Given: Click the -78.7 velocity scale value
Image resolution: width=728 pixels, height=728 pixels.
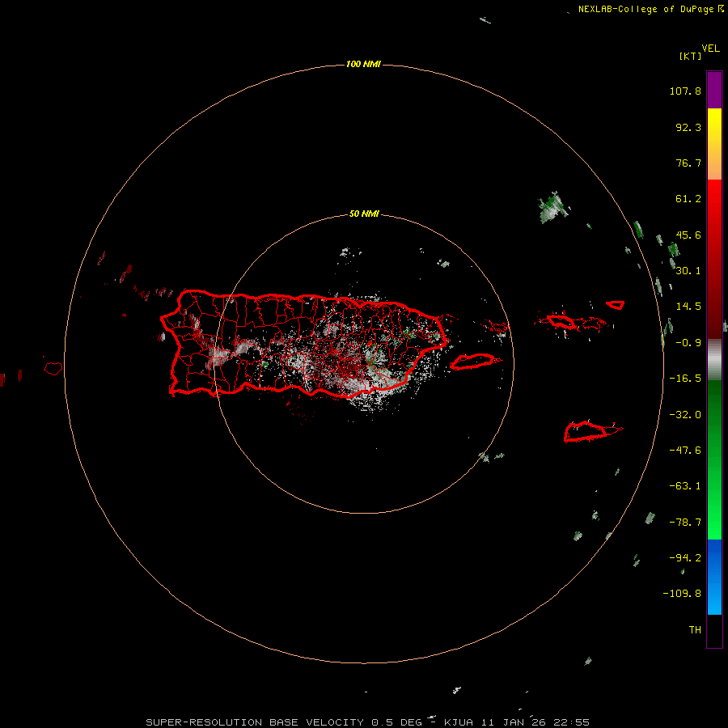Looking at the screenshot, I should point(685,523).
